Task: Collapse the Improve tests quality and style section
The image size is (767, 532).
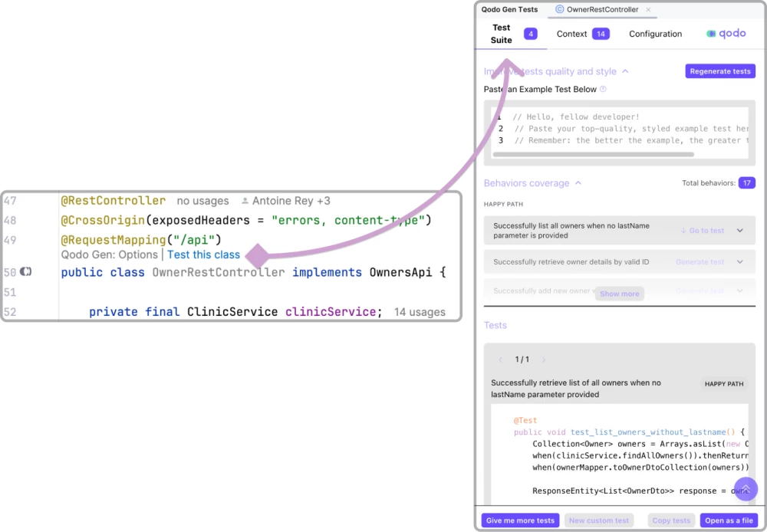Action: tap(625, 71)
